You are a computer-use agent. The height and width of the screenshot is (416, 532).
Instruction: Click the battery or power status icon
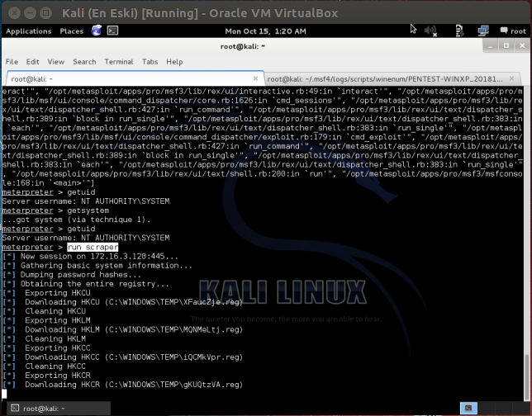459,31
